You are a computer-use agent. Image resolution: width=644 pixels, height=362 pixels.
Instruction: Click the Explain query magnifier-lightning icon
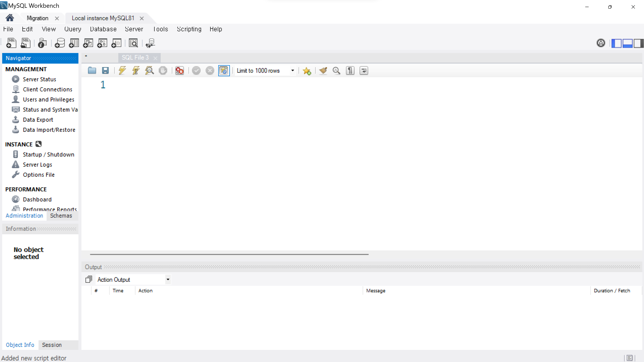pos(149,71)
